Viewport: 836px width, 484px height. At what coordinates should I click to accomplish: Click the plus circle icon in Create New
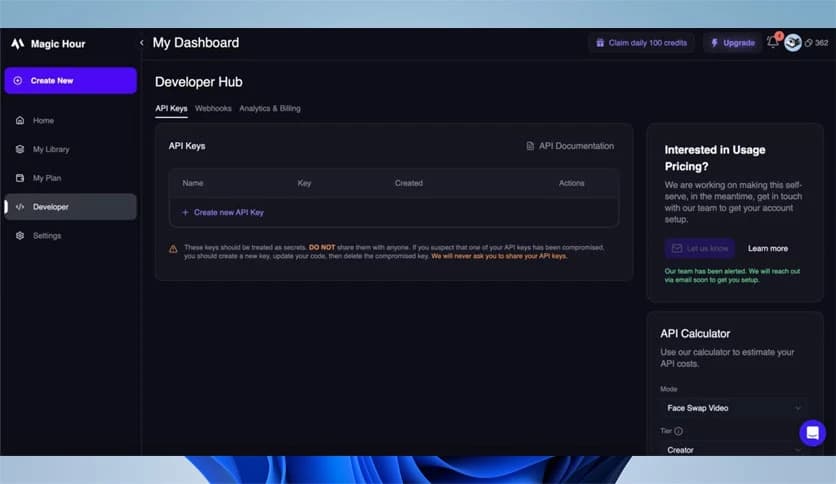[18, 80]
